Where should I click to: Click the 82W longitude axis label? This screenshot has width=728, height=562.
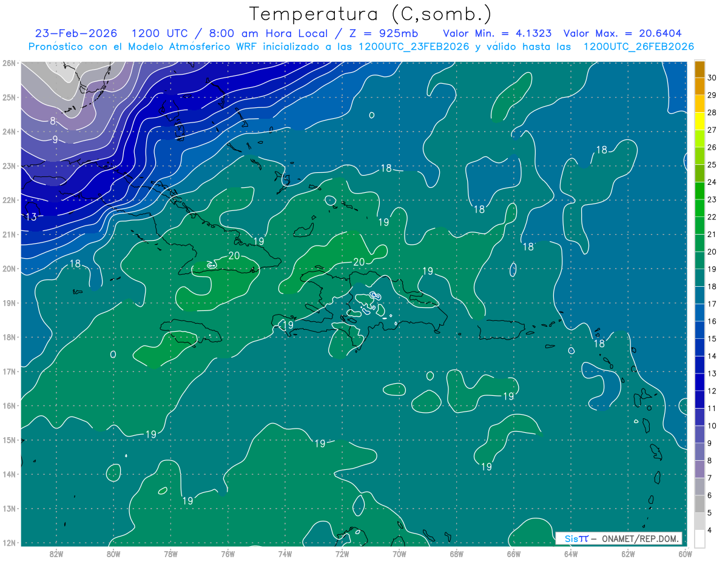tap(56, 554)
